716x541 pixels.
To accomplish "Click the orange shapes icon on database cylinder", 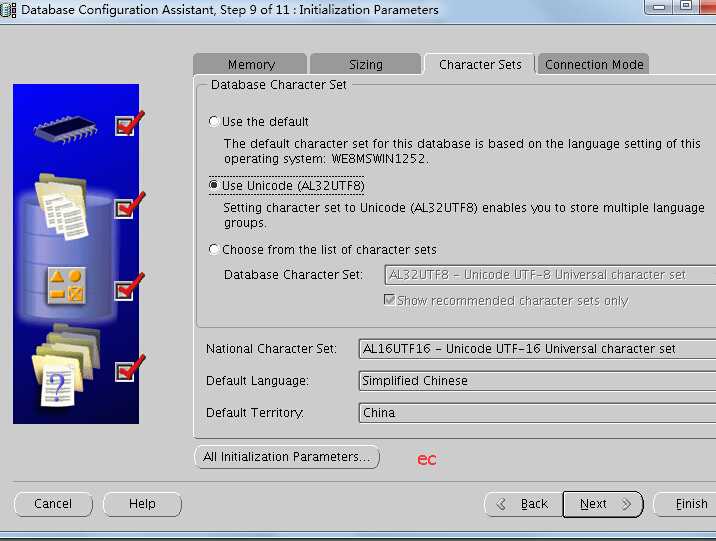I will [67, 286].
